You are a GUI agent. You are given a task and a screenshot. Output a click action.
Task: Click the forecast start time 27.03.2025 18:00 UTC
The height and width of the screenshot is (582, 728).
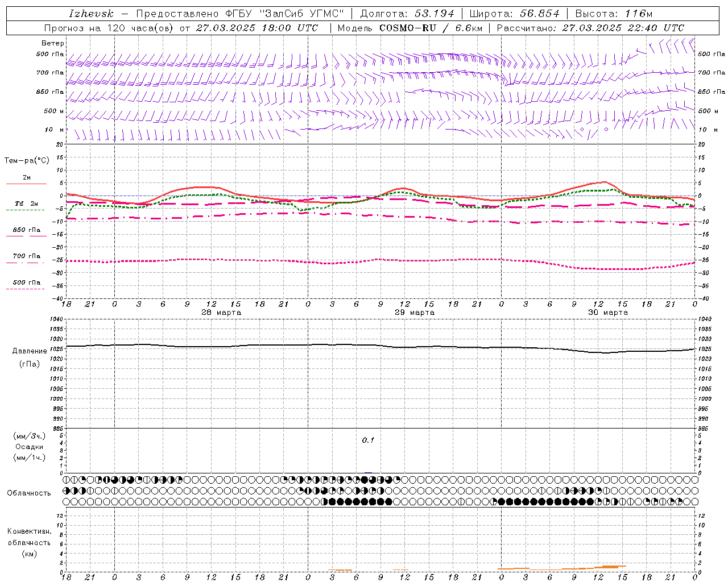[257, 28]
